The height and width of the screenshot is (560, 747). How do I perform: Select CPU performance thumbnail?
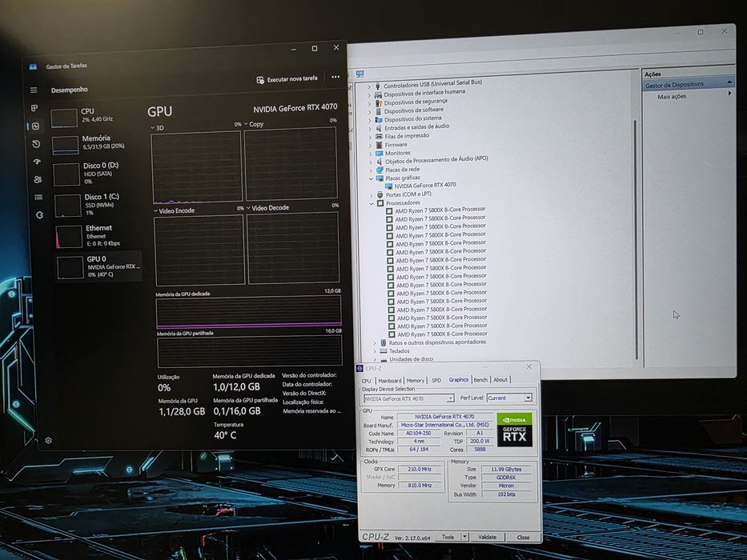(x=64, y=118)
